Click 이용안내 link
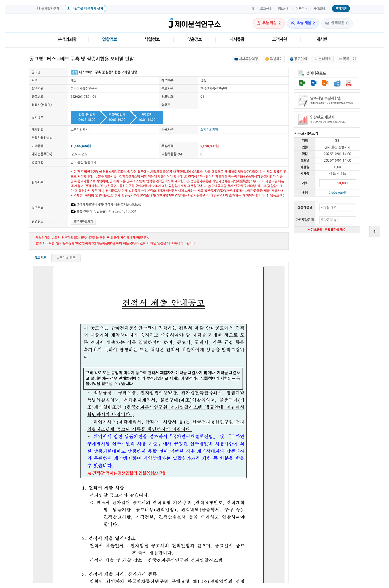The image size is (389, 588). [301, 9]
